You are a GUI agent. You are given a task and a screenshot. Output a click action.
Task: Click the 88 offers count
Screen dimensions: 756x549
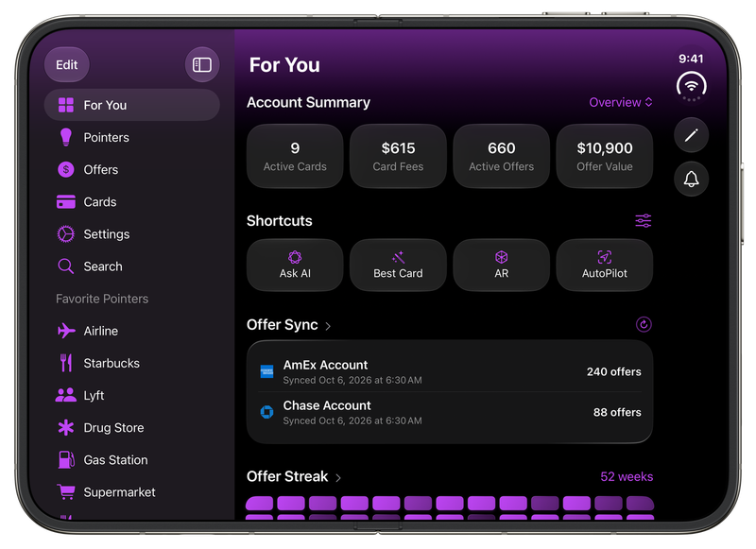coord(617,412)
